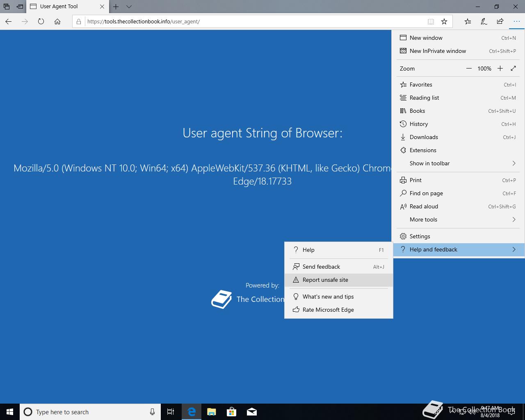
Task: Open the tab preview chevron dropdown
Action: [129, 7]
